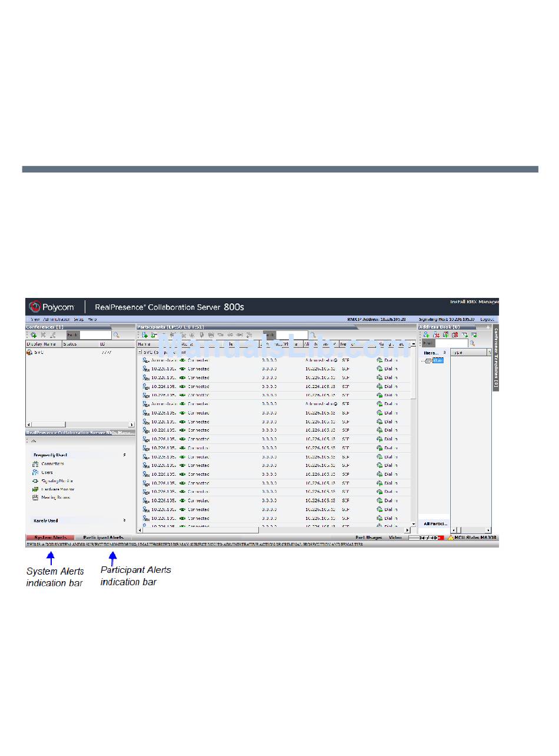559x756 pixels.
Task: Click the Port Usage label in status bar
Action: [x=369, y=538]
